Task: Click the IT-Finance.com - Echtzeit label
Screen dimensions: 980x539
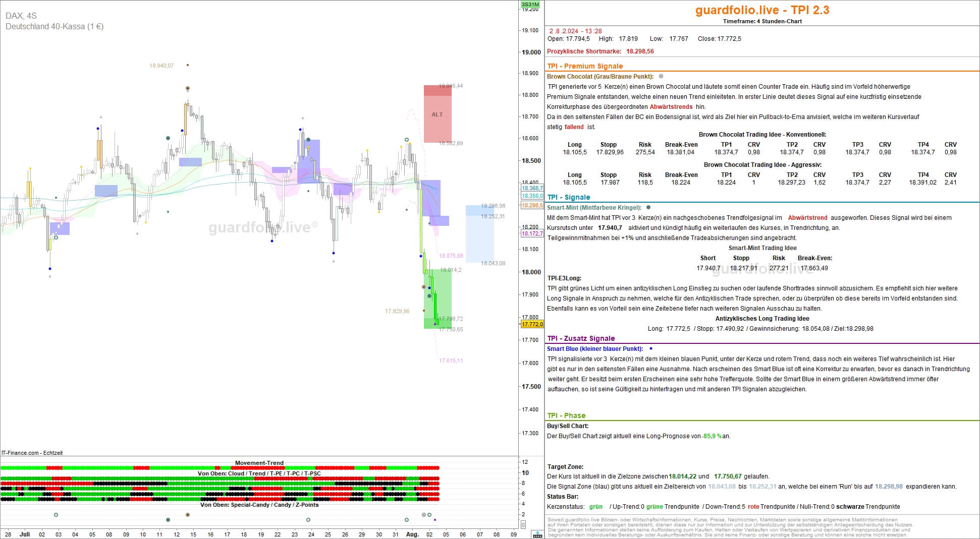Action: (x=32, y=453)
